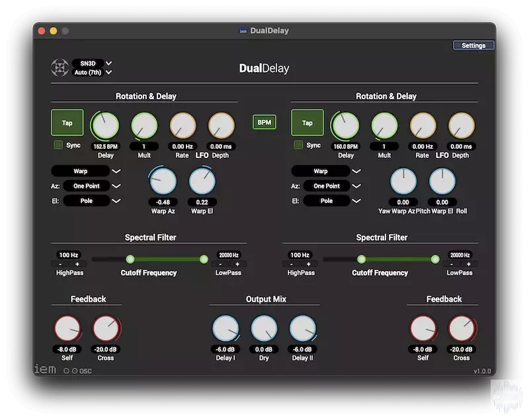Click left Warp El knob
The width and height of the screenshot is (529, 420).
[x=202, y=181]
